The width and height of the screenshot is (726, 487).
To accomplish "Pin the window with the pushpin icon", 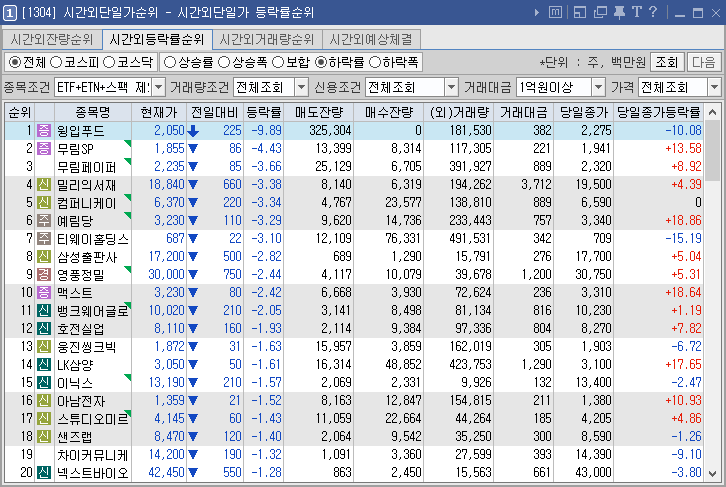I will coord(619,12).
